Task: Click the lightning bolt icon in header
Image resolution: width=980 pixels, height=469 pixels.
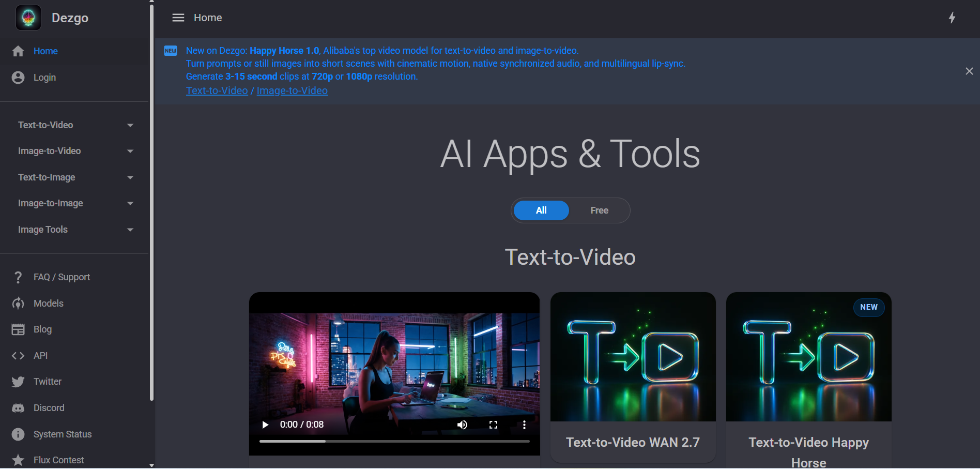Action: pyautogui.click(x=952, y=18)
